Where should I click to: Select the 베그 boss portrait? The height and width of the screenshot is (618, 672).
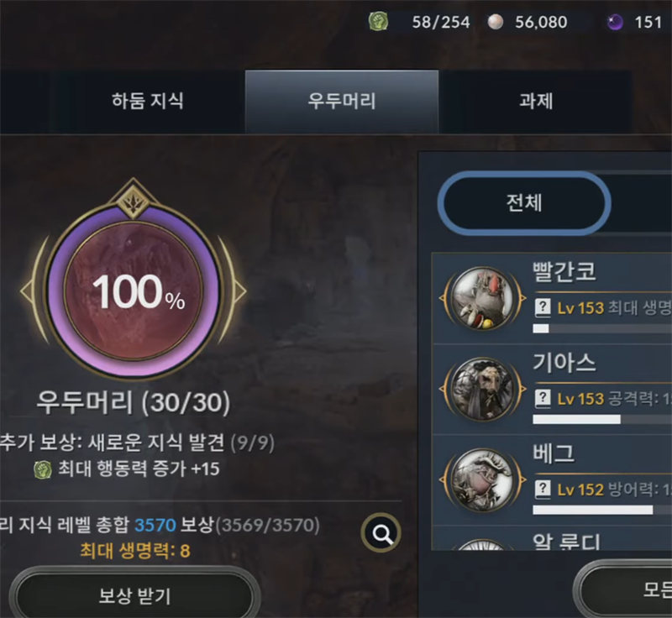coord(483,479)
